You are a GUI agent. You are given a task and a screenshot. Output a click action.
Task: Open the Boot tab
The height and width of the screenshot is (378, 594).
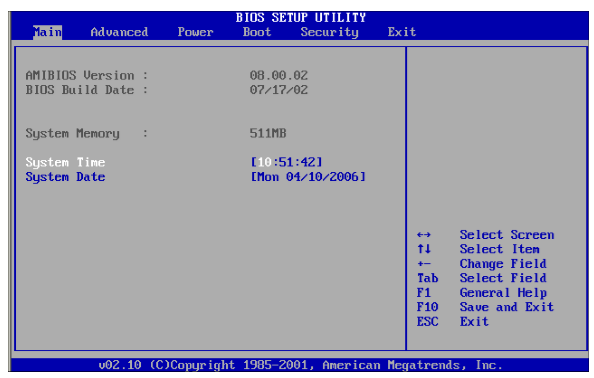click(257, 32)
